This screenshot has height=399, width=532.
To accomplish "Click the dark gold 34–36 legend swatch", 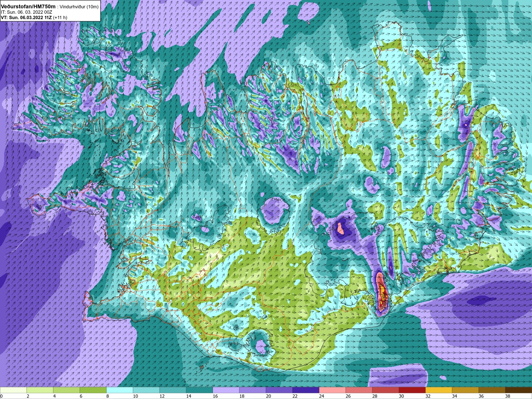I will pyautogui.click(x=465, y=391).
